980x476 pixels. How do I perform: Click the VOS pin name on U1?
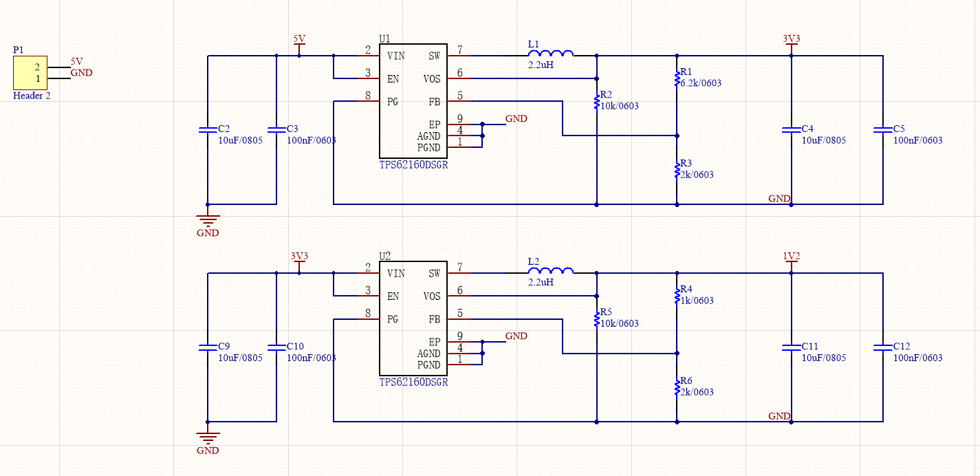[432, 79]
